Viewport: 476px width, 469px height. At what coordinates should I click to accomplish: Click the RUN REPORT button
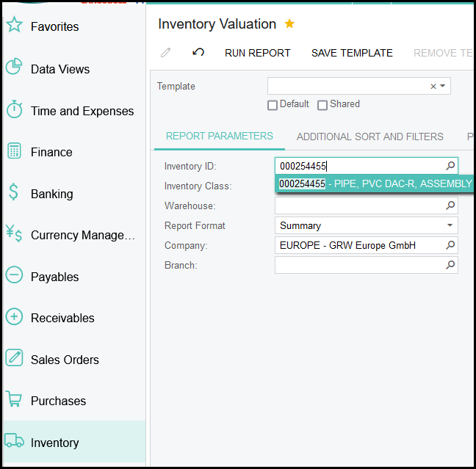(x=257, y=53)
